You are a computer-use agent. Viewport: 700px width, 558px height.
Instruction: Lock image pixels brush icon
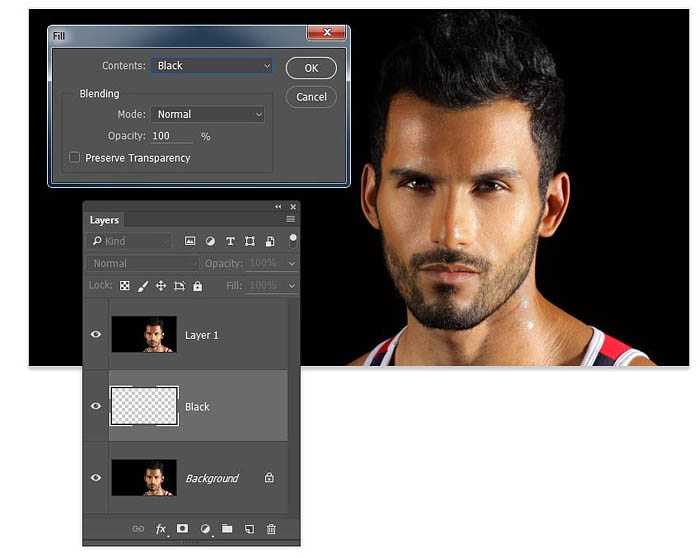[x=143, y=286]
